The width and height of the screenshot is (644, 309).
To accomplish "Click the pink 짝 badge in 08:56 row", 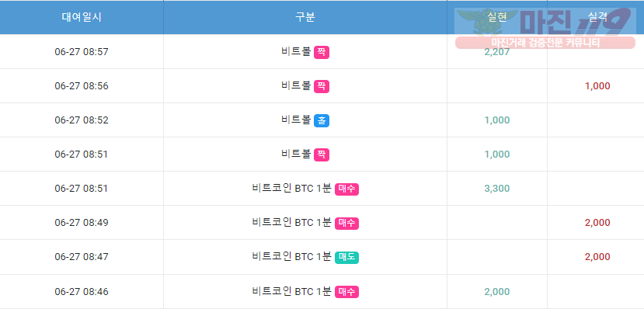I will point(322,86).
